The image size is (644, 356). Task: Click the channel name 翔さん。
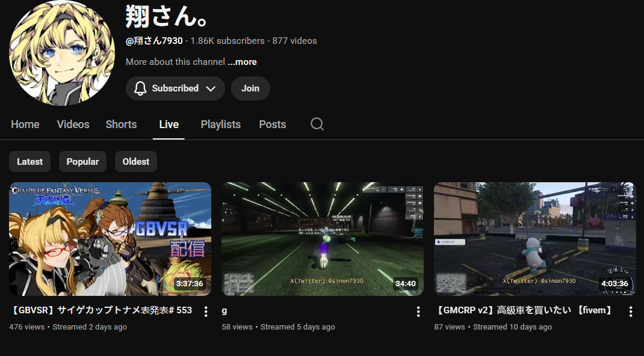pos(166,17)
